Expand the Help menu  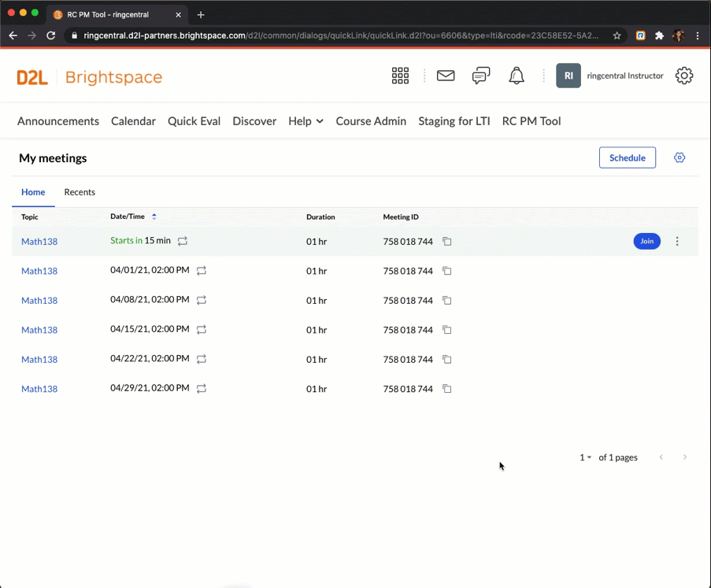pyautogui.click(x=306, y=121)
